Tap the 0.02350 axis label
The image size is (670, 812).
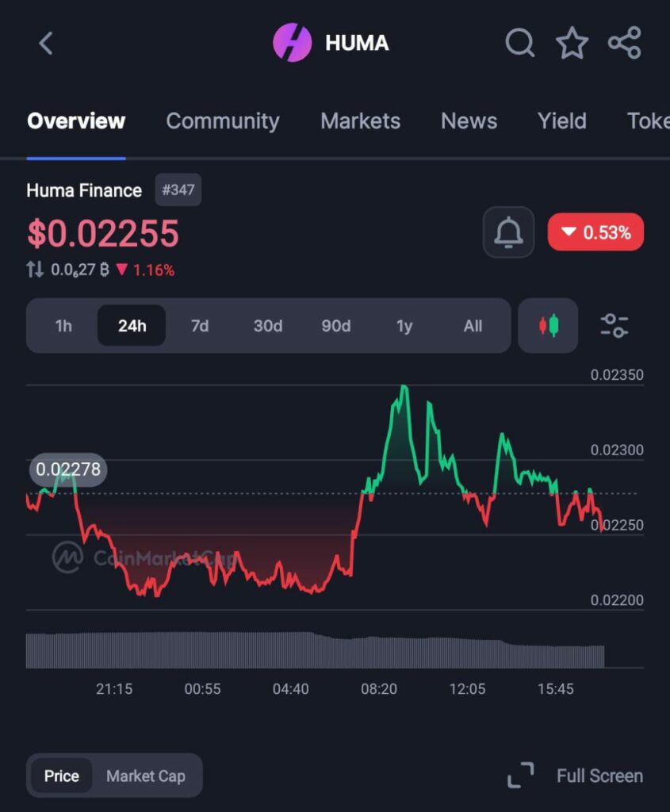617,375
